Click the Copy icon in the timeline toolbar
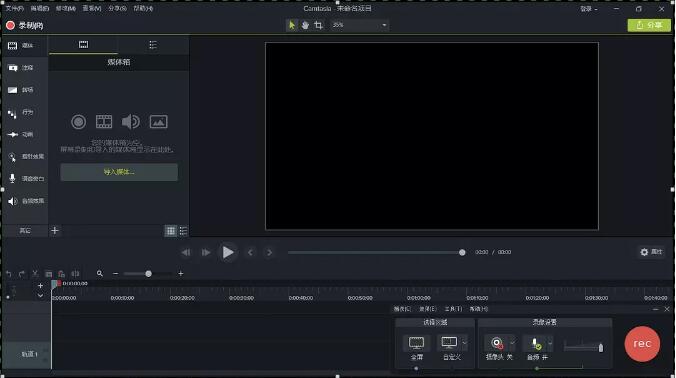This screenshot has height=378, width=676. 48,274
